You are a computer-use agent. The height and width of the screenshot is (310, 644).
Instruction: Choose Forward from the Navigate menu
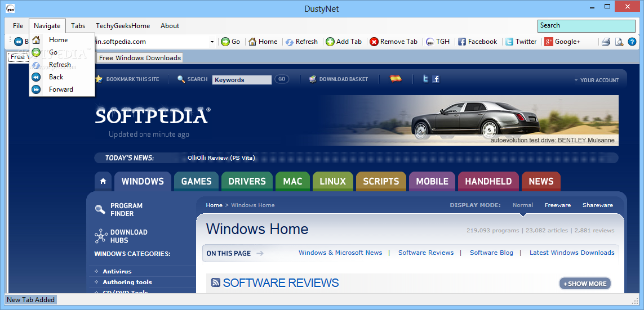(62, 89)
